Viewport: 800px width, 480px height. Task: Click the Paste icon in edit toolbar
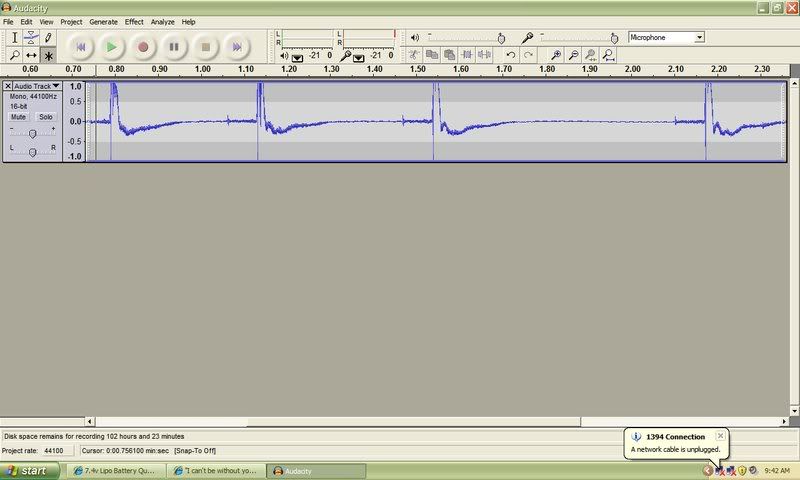point(449,55)
